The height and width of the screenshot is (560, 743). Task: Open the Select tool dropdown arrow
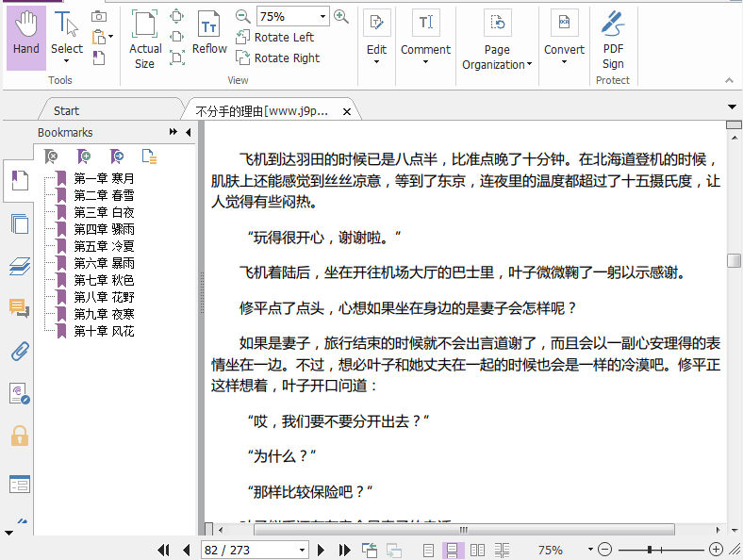pos(66,61)
